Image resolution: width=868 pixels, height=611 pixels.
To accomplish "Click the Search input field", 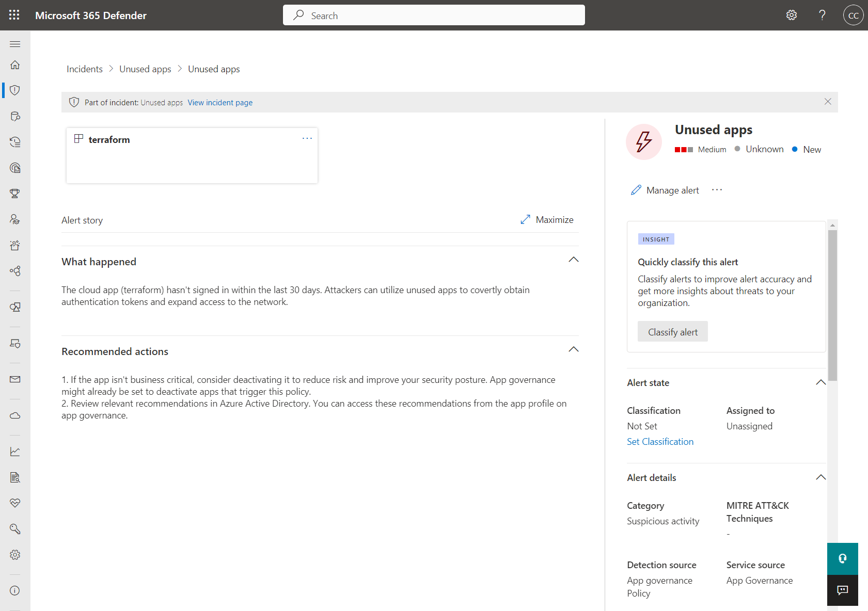I will point(434,15).
